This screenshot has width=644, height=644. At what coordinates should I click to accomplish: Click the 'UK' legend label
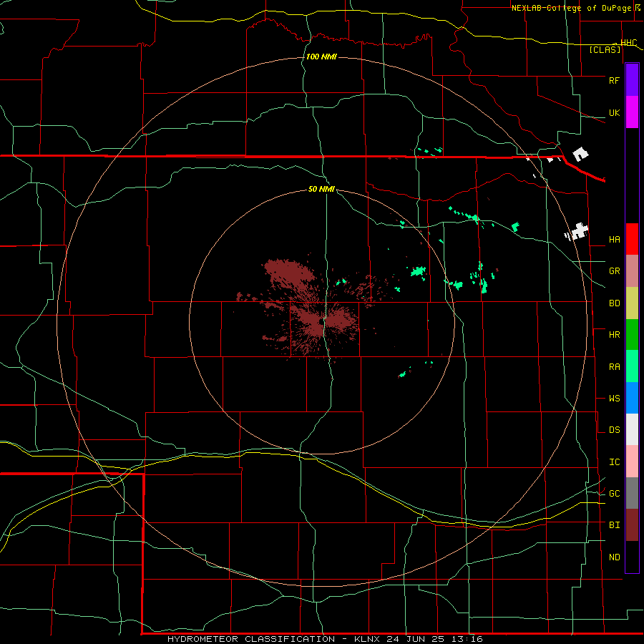pos(614,112)
